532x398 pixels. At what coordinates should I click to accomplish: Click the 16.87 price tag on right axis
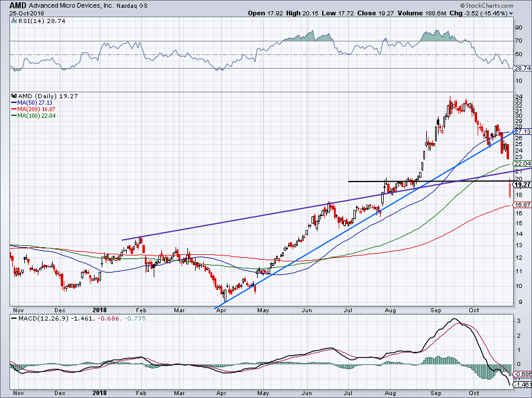point(521,205)
